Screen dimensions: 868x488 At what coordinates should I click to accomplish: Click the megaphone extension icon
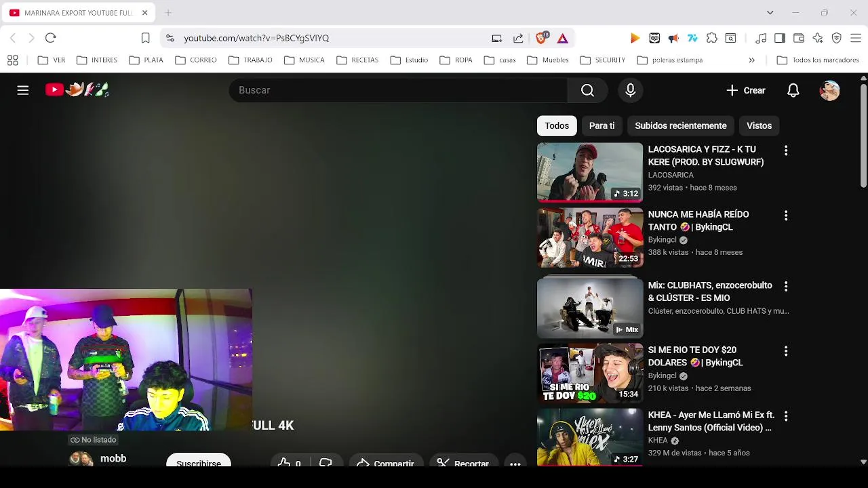(x=673, y=38)
